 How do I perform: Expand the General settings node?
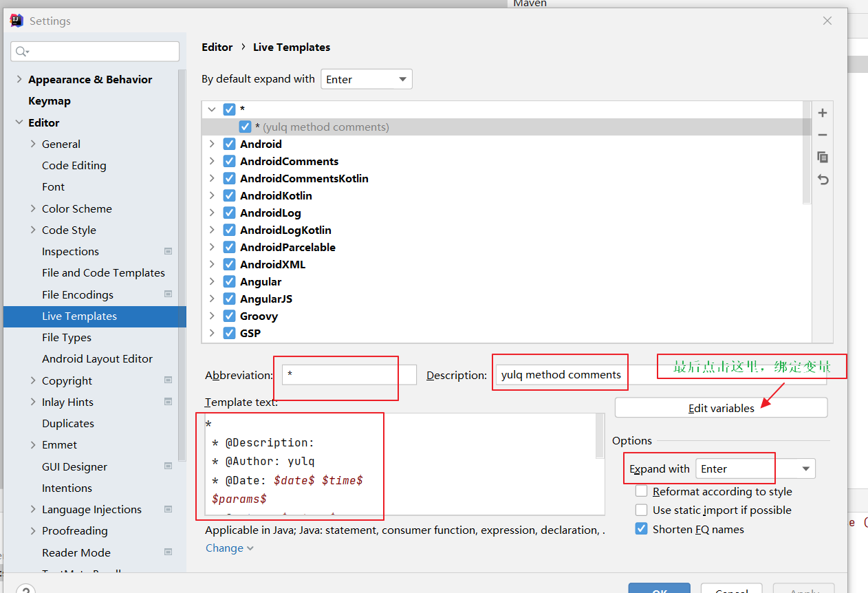(x=33, y=144)
